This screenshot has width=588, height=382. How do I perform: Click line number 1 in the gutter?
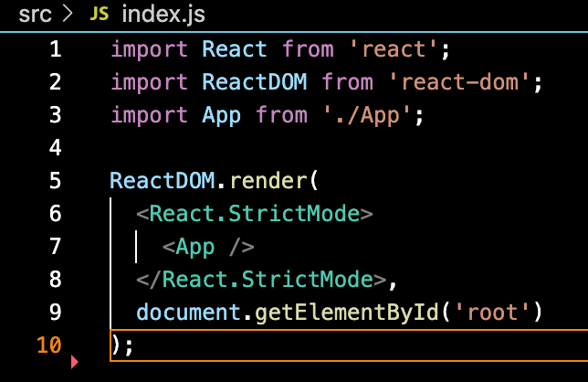(x=56, y=49)
